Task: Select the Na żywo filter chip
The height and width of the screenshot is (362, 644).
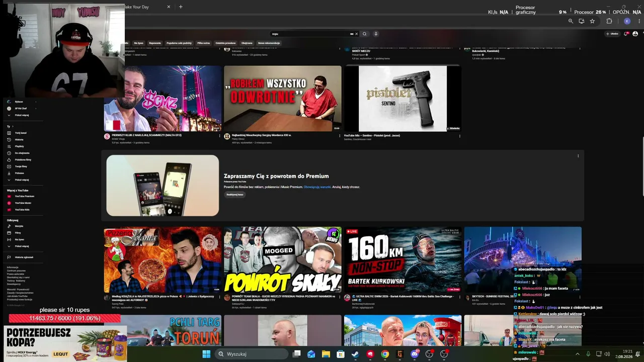Action: click(x=138, y=43)
